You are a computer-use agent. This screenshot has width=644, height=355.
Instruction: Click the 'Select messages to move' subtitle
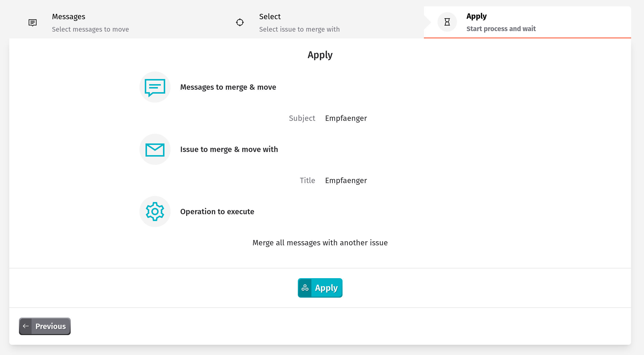[90, 29]
